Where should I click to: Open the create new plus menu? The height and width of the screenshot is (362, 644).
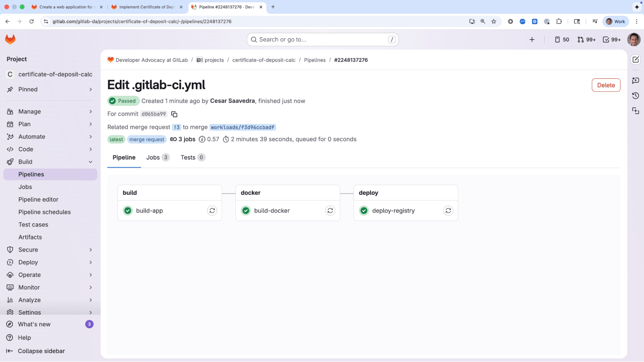pos(532,40)
